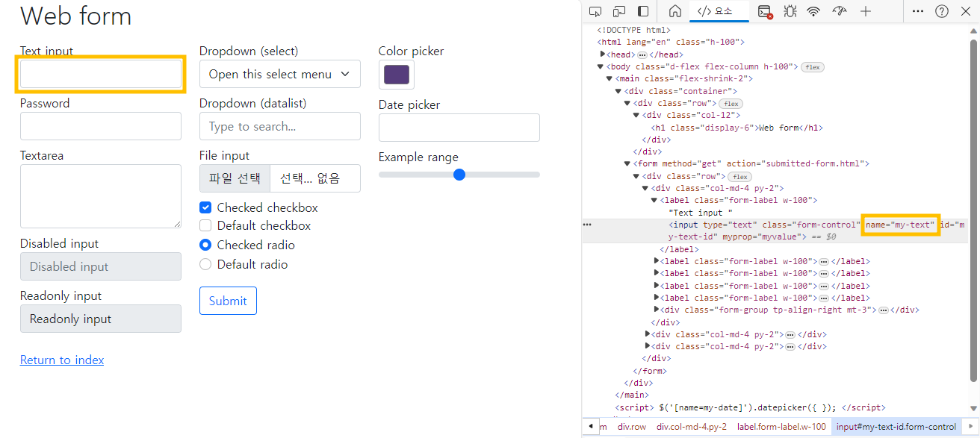The width and height of the screenshot is (980, 438).
Task: Select the selected input type=text line
Action: pos(777,231)
